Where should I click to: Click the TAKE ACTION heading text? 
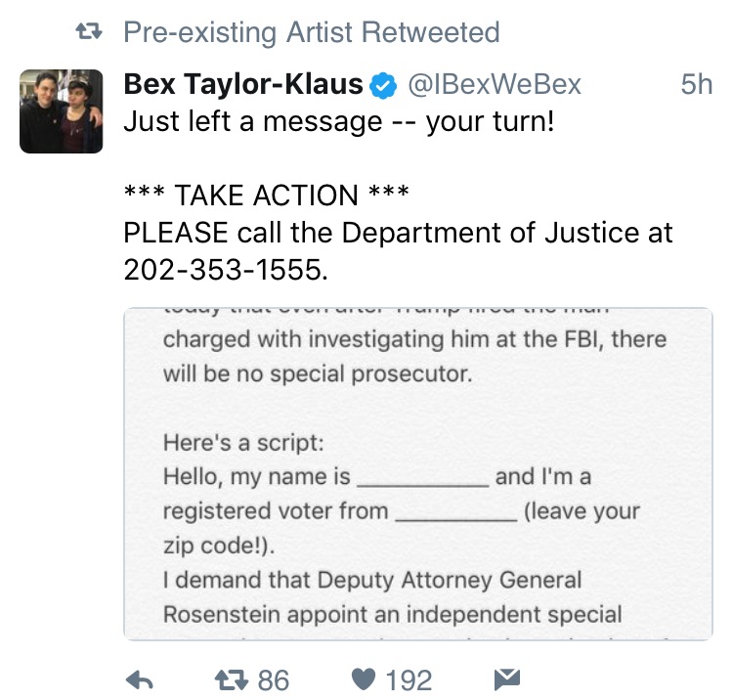[267, 195]
